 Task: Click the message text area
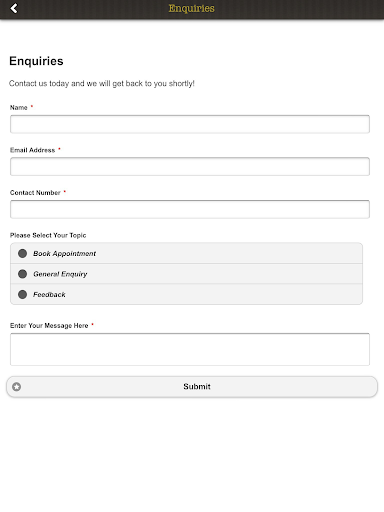pyautogui.click(x=190, y=349)
